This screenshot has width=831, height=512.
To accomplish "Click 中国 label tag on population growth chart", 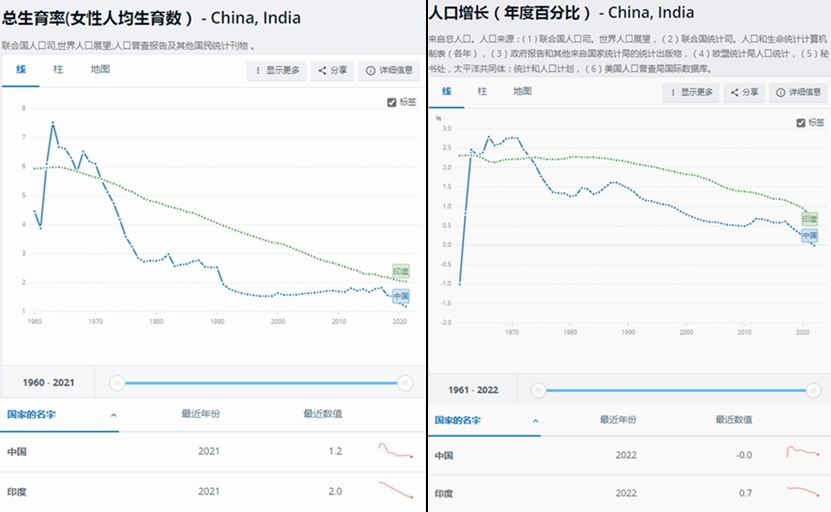I will [x=808, y=236].
